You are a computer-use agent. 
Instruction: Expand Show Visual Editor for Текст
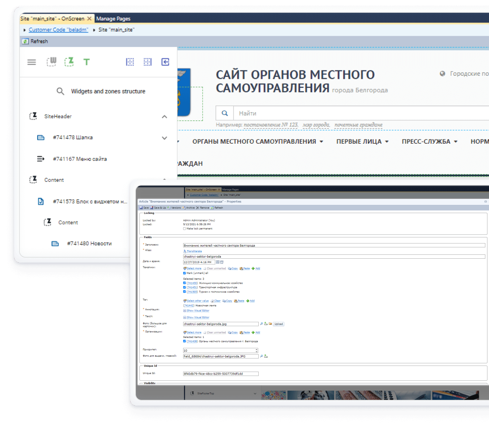pos(196,317)
